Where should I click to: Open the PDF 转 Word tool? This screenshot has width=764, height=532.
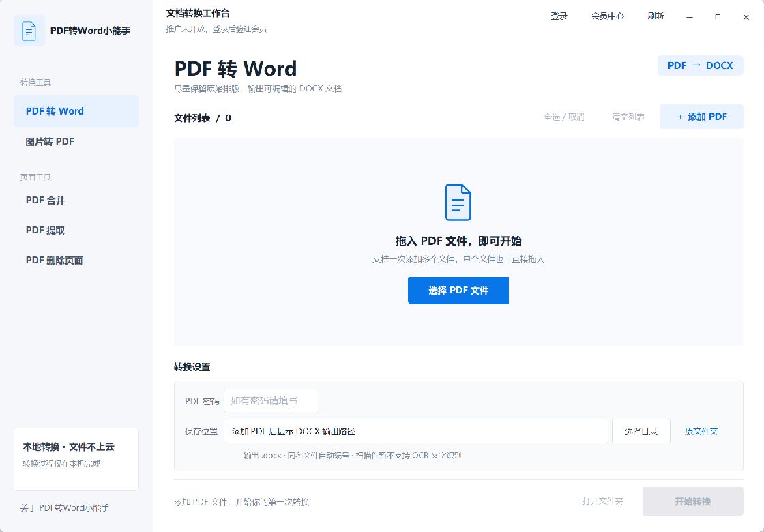pyautogui.click(x=76, y=111)
